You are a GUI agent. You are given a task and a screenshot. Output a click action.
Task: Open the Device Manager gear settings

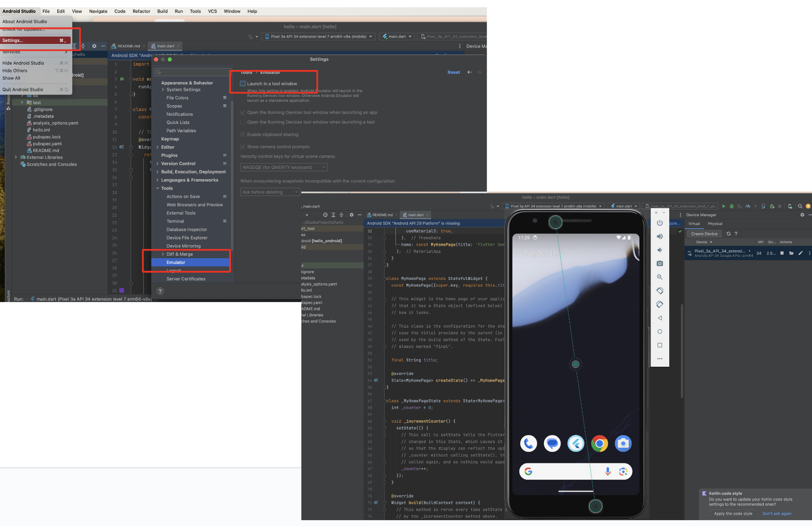click(802, 215)
